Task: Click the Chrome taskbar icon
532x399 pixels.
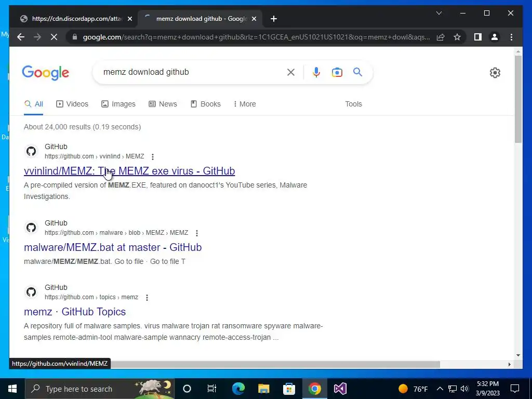Action: [x=314, y=389]
